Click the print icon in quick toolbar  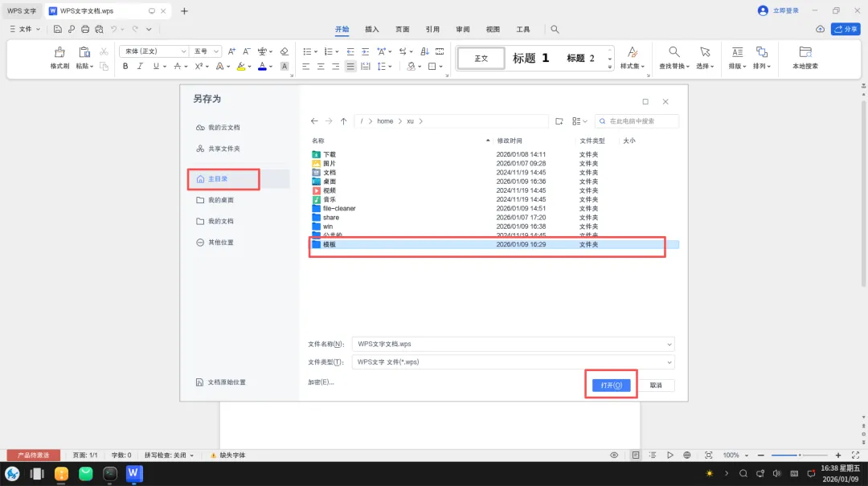pyautogui.click(x=85, y=30)
